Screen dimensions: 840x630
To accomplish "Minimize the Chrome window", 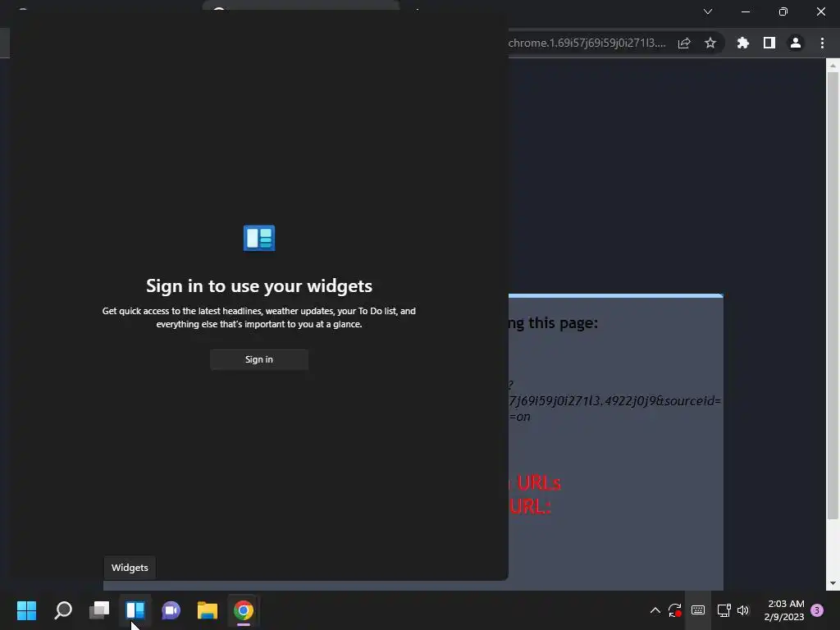I will [x=745, y=11].
